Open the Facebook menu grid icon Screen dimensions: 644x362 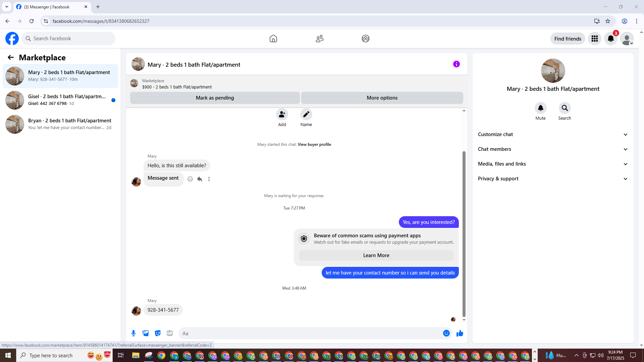click(595, 39)
